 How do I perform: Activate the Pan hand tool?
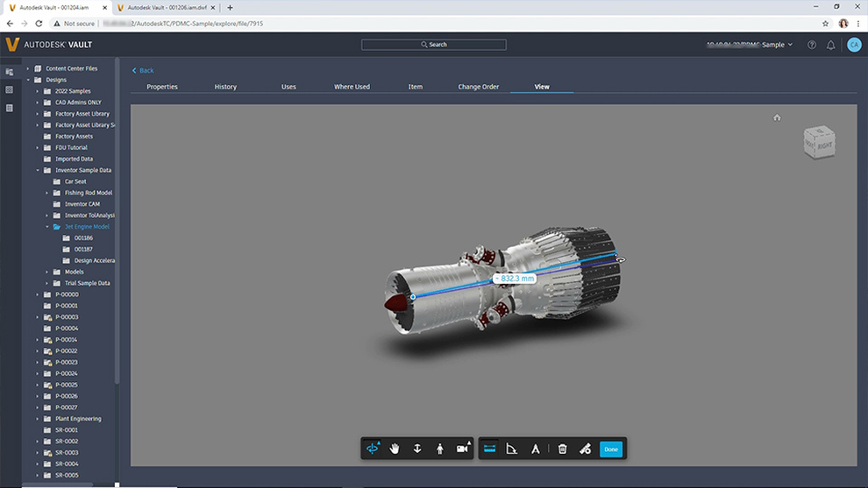[395, 449]
